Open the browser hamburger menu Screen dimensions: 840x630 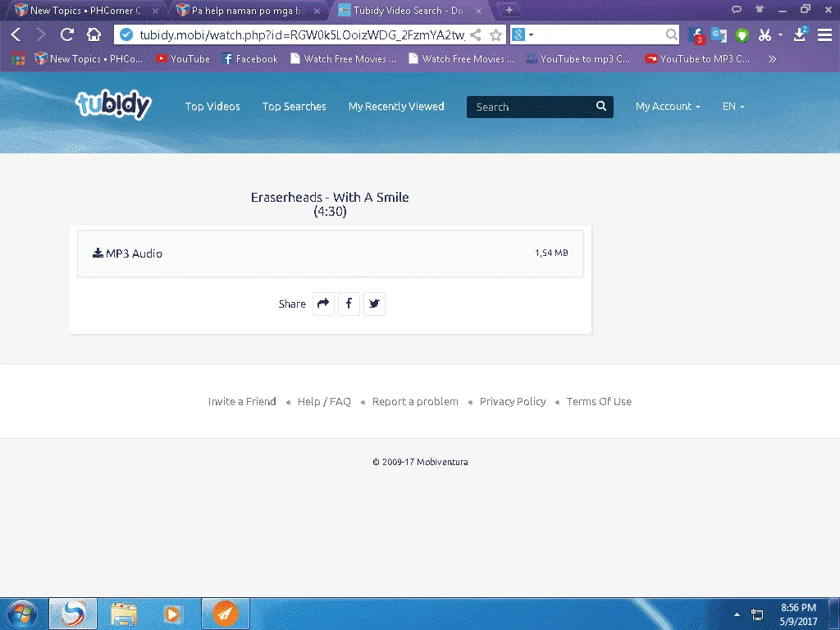coord(824,35)
